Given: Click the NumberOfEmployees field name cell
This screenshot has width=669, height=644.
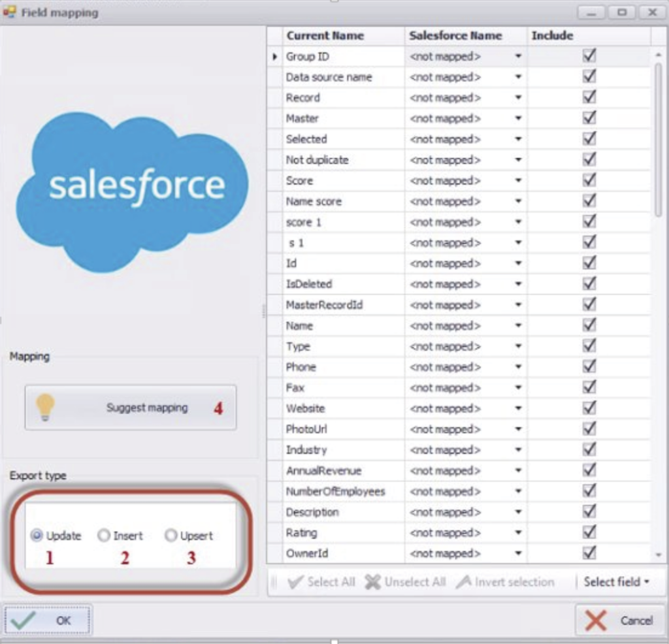Looking at the screenshot, I should 344,491.
